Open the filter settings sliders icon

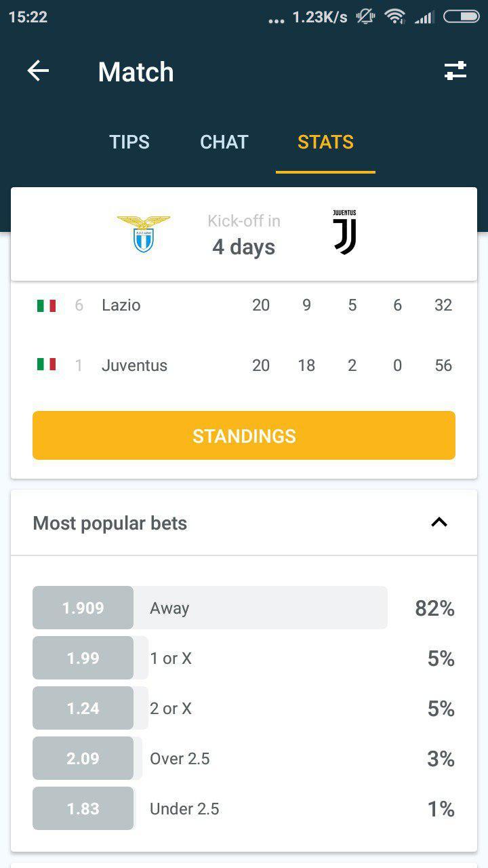coord(455,71)
